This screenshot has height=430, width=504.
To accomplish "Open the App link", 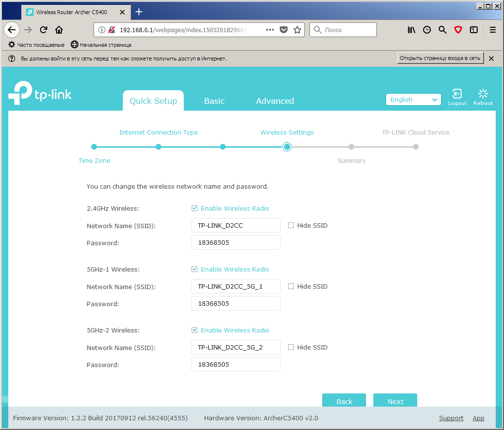I will coord(478,418).
